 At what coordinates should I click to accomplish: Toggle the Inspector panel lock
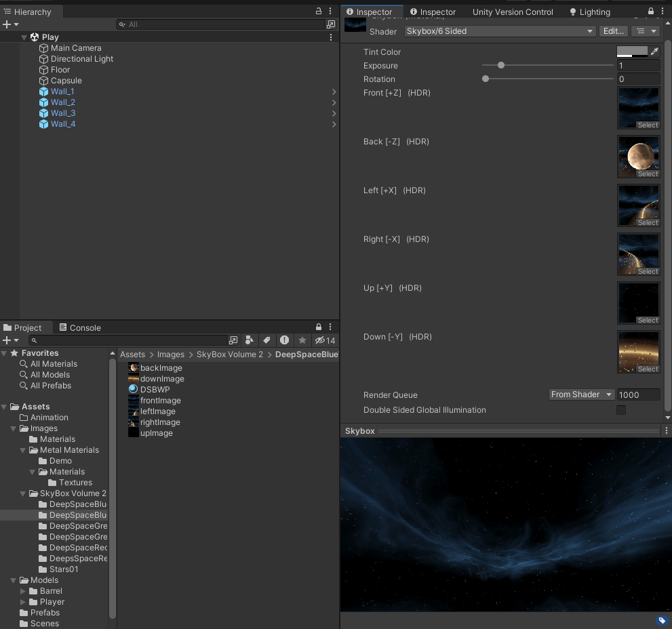(x=651, y=12)
